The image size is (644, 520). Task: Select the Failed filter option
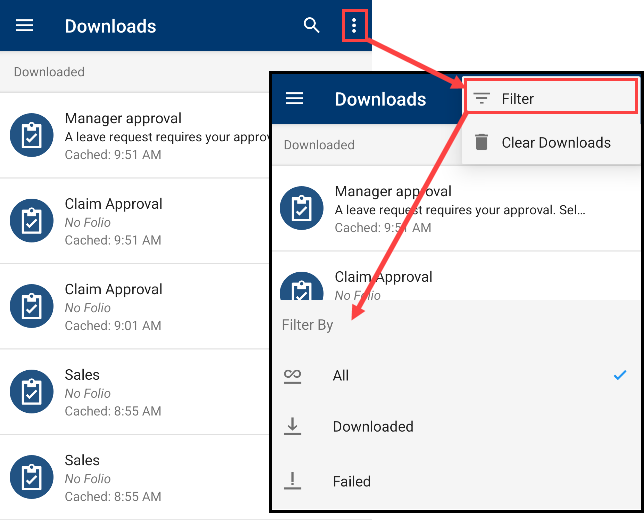pyautogui.click(x=455, y=481)
